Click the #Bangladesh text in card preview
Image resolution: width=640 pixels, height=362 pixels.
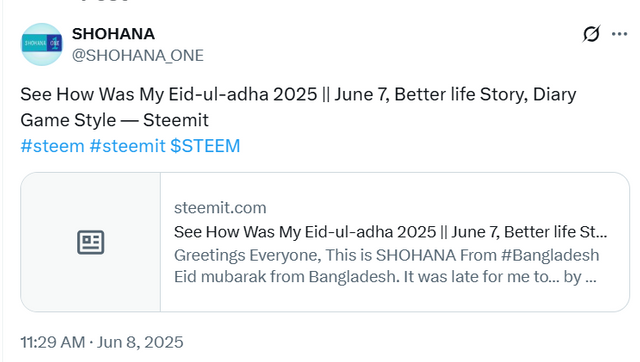[x=550, y=255]
